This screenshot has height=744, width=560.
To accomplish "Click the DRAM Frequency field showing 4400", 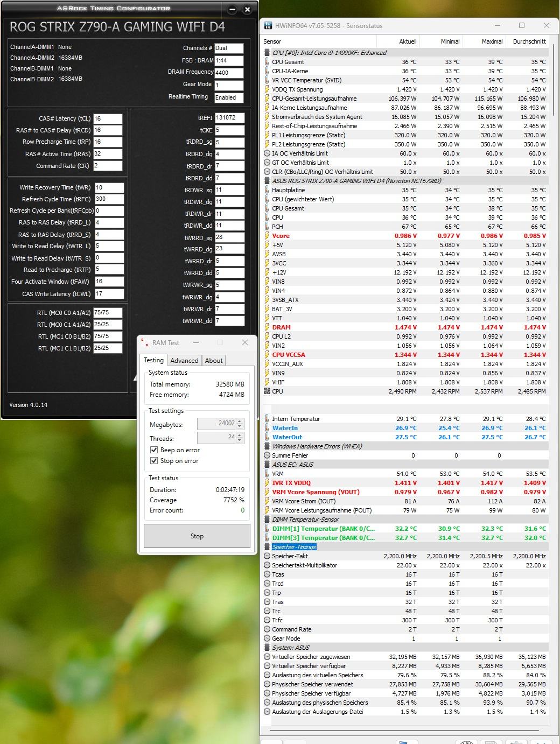I will (229, 73).
